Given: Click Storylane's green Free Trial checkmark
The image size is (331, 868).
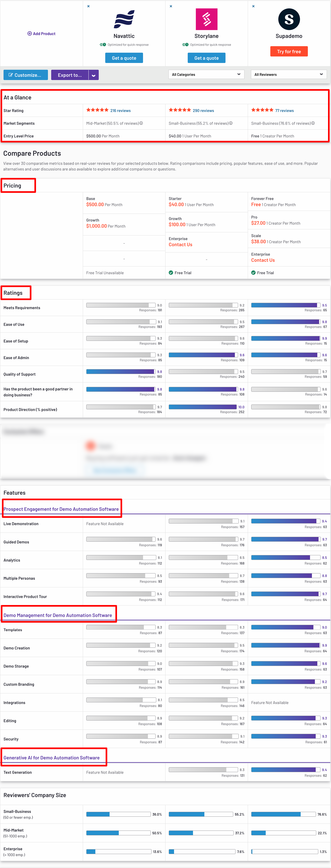Looking at the screenshot, I should [x=171, y=273].
